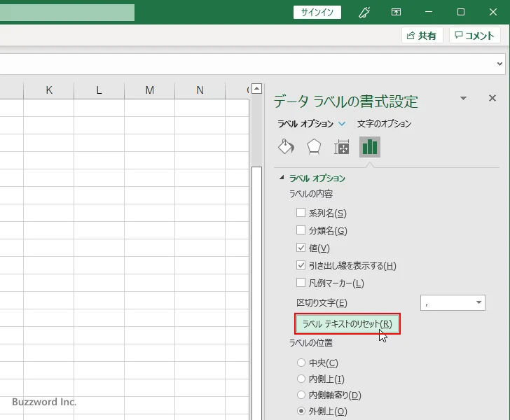Screen dimensions: 510x420
Task: Minimize the Excel window
Action: click(x=429, y=12)
